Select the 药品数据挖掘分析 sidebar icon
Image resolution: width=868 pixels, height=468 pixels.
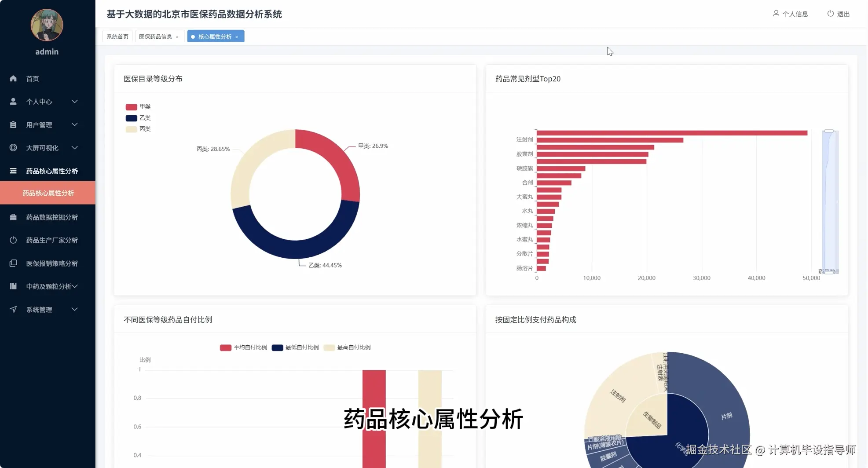tap(13, 217)
